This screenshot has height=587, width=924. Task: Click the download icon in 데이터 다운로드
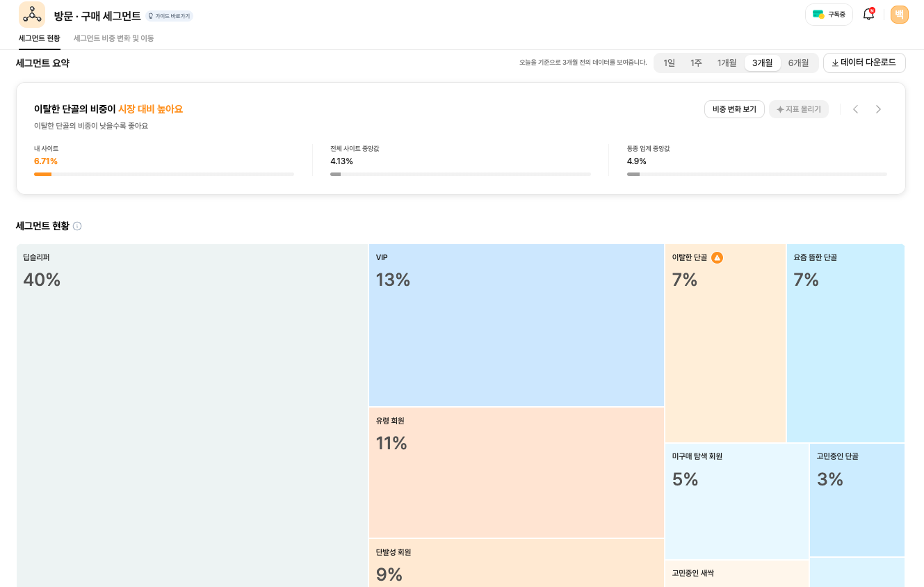pyautogui.click(x=835, y=63)
